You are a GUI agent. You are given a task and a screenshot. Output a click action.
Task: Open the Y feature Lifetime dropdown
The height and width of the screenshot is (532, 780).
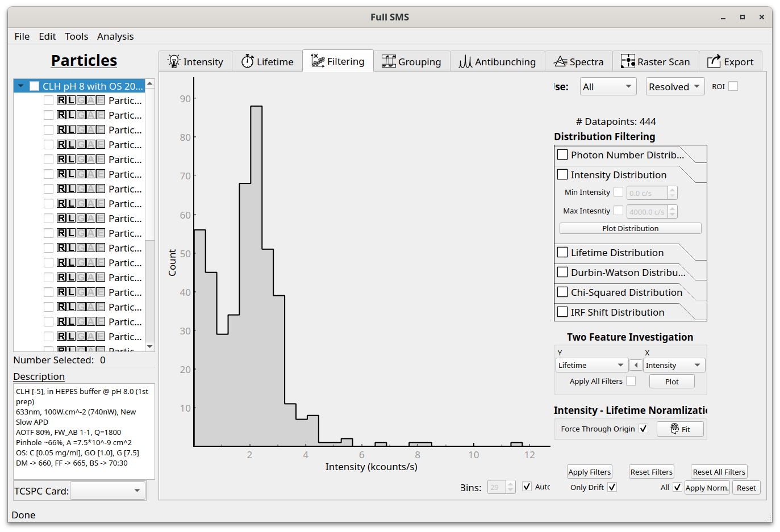591,365
